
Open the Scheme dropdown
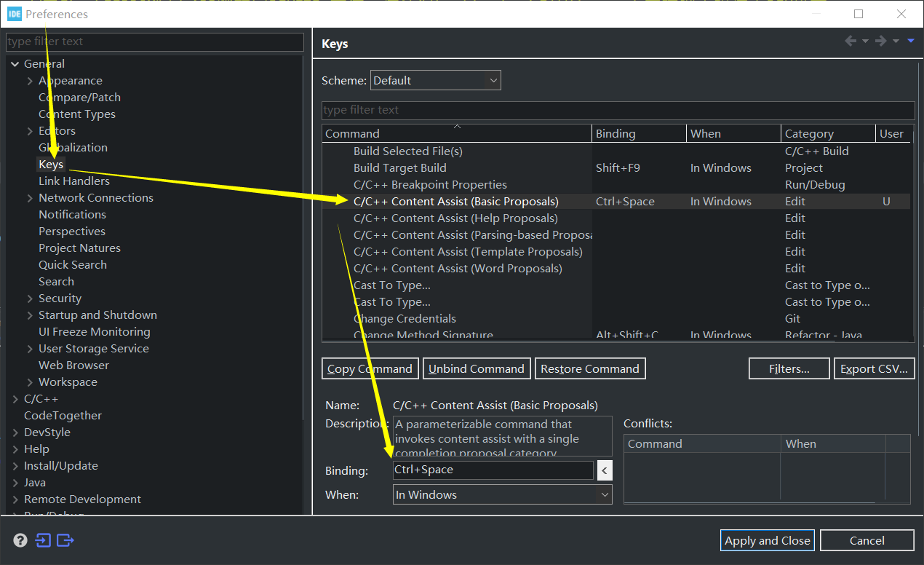point(435,81)
